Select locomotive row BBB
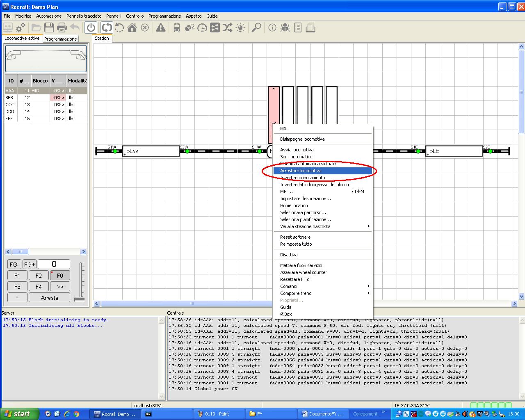525x420 pixels. pos(46,98)
